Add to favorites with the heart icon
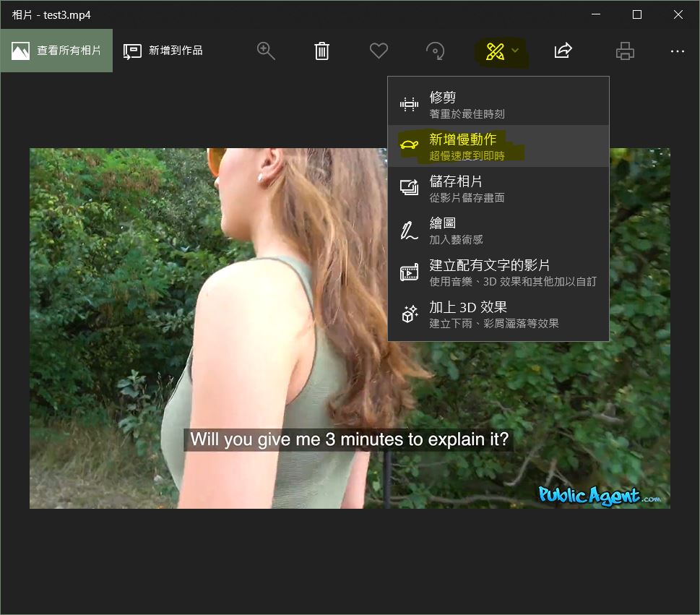This screenshot has width=700, height=615. [x=379, y=51]
